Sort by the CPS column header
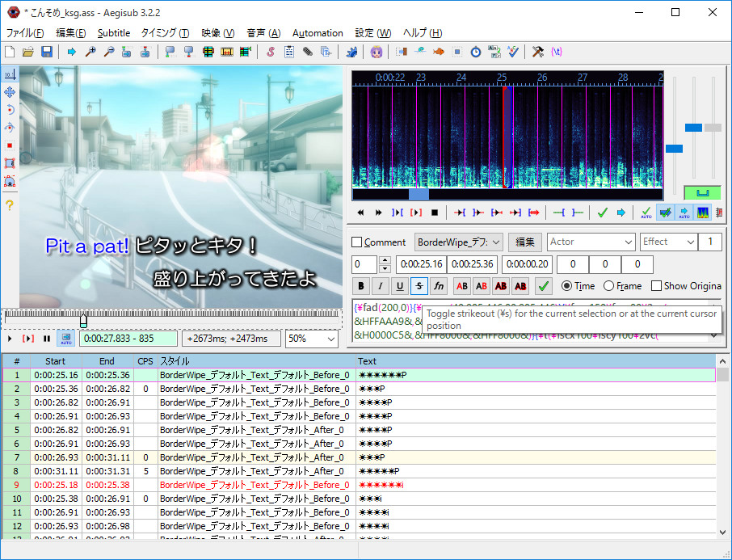This screenshot has width=732, height=560. [x=145, y=361]
